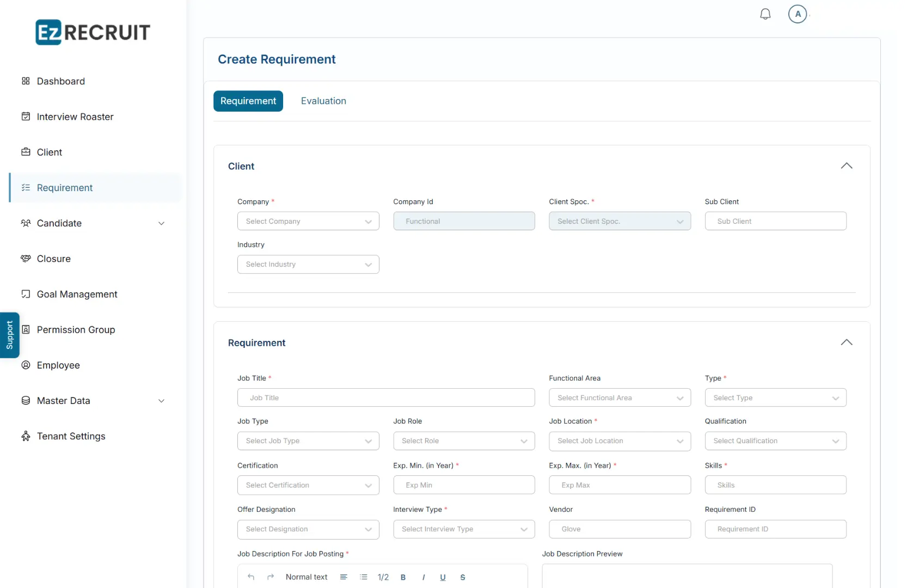Click the redo icon in editor toolbar

point(271,577)
